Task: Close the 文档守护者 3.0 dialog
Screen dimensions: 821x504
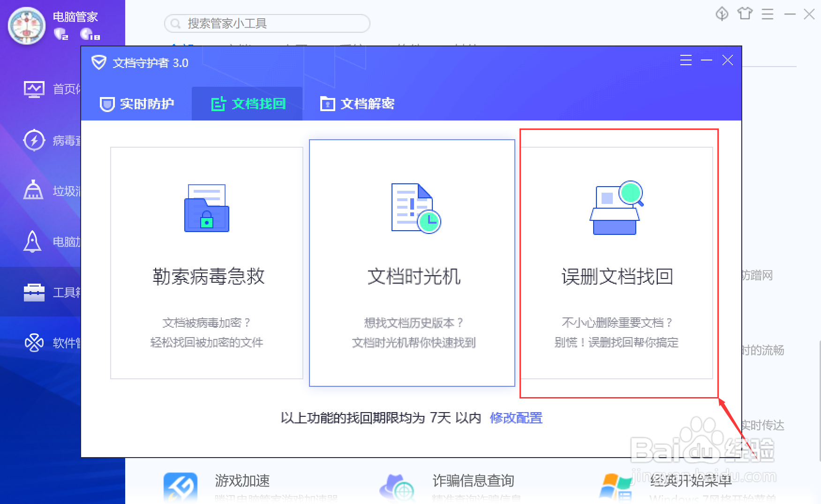Action: (x=728, y=60)
